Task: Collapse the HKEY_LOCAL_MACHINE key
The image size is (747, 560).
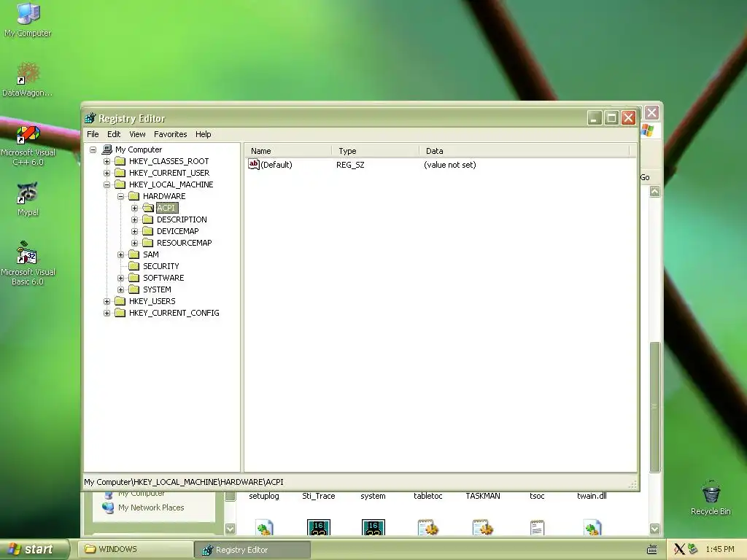Action: click(x=107, y=184)
